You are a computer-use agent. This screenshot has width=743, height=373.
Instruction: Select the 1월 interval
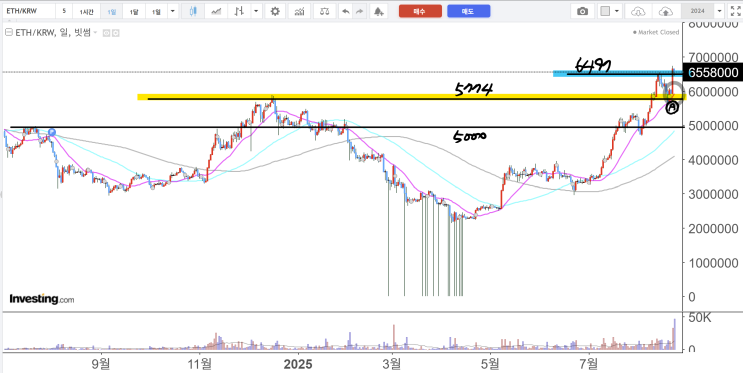click(156, 11)
